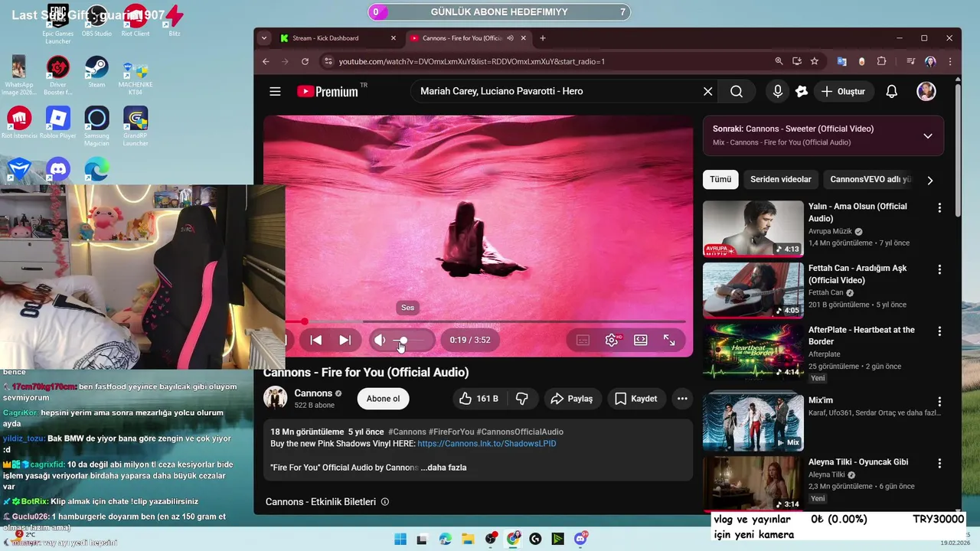Open browser extensions puzzle icon
Viewport: 980px width, 551px height.
(881, 61)
